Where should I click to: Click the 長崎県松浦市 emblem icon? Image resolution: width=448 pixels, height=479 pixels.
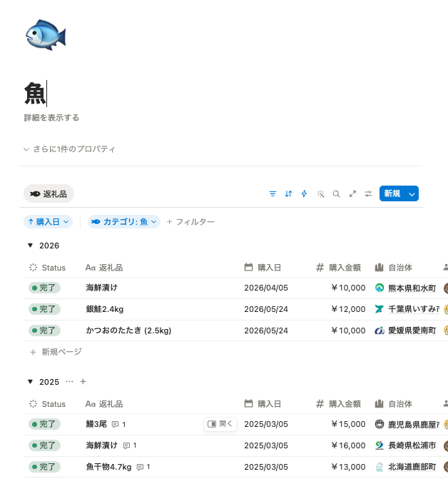[380, 445]
